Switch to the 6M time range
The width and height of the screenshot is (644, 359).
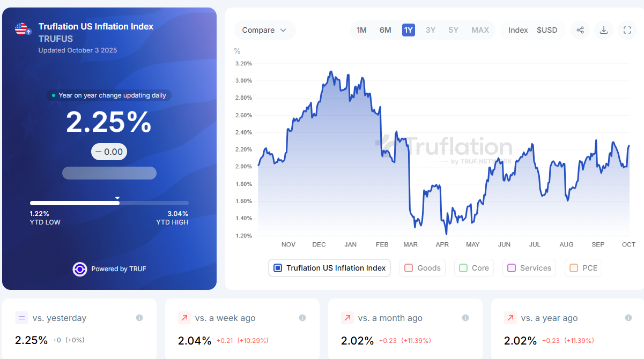click(385, 30)
